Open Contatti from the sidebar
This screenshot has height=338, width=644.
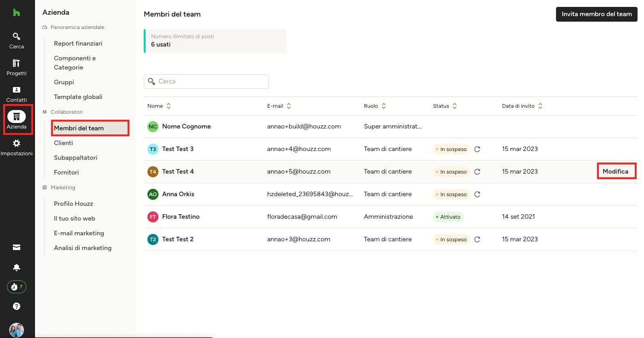tap(17, 94)
